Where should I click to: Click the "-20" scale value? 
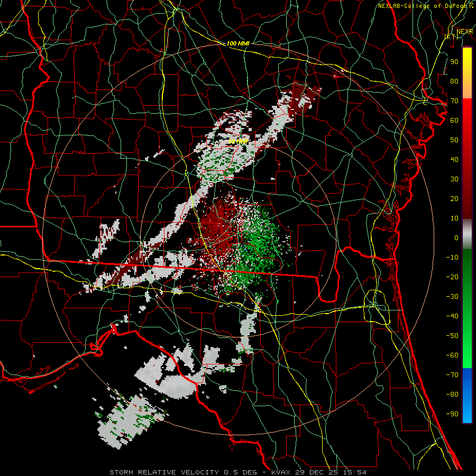coord(452,277)
